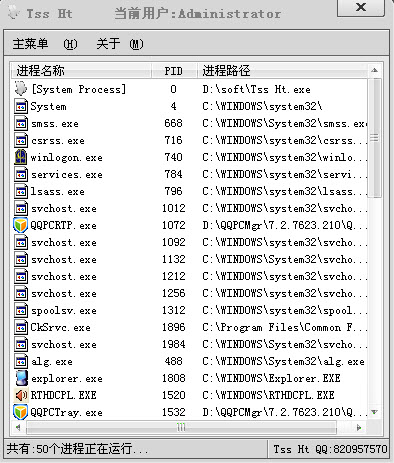The width and height of the screenshot is (394, 463).
Task: Click the svchost.exe icon with PID 1092
Action: [21, 242]
